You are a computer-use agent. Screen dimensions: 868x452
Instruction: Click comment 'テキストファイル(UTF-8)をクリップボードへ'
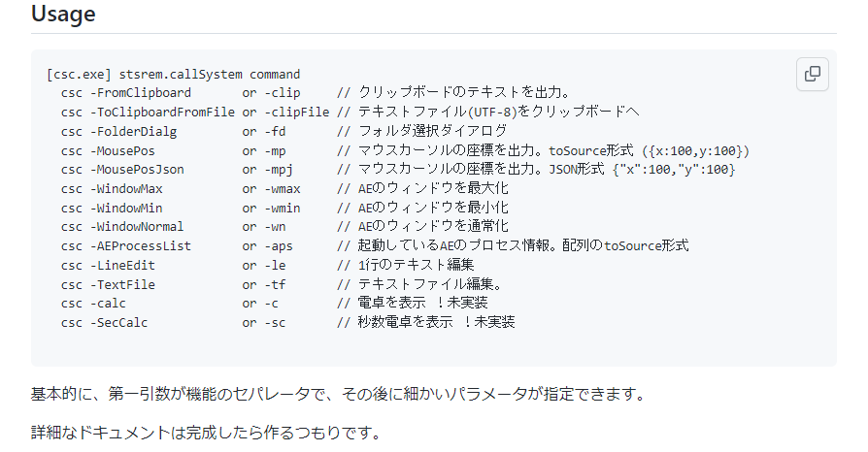click(x=499, y=112)
